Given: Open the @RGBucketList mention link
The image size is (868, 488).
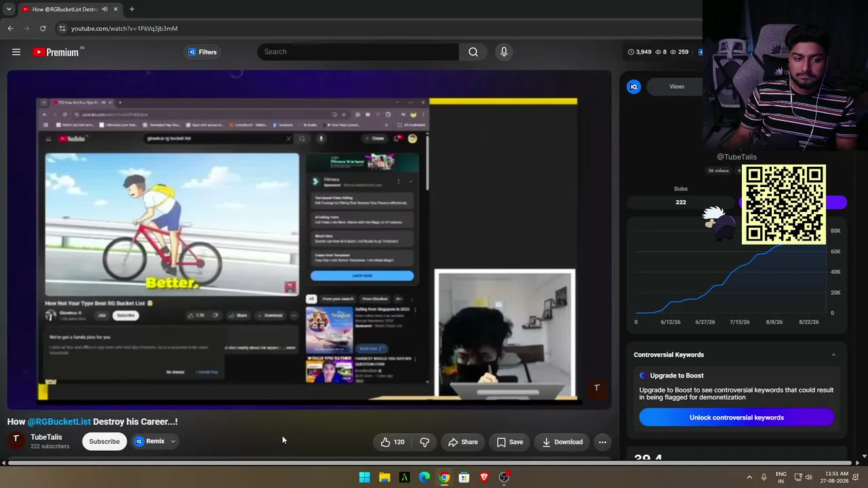Looking at the screenshot, I should coord(59,422).
